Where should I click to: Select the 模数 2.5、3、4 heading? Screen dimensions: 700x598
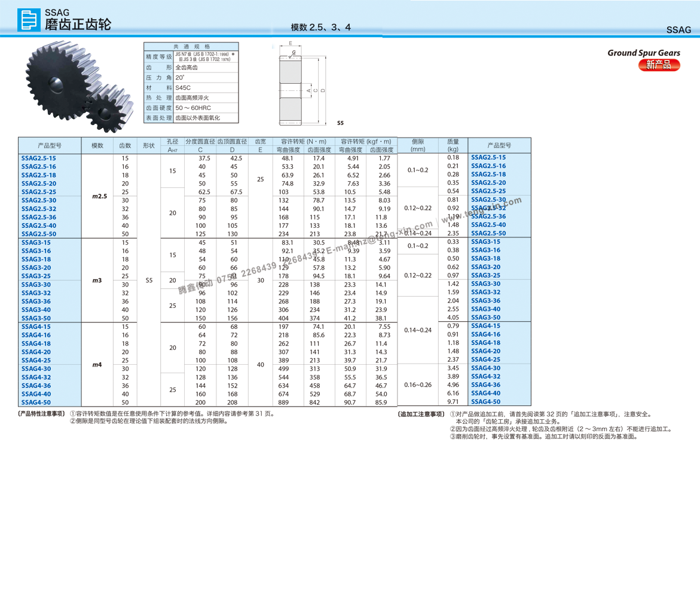coord(320,28)
